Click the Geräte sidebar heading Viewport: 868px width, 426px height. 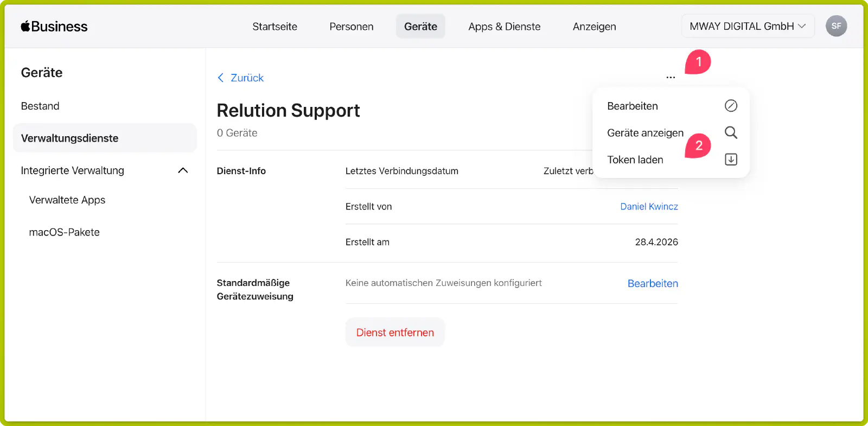pyautogui.click(x=42, y=72)
